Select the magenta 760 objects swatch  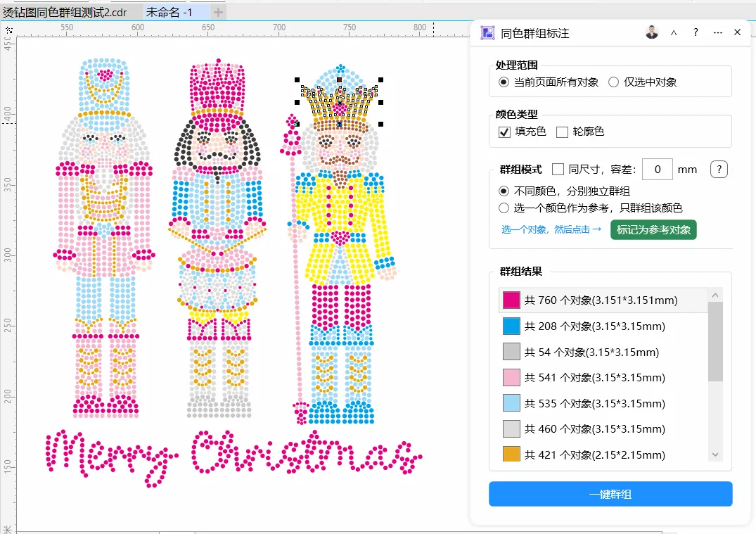pyautogui.click(x=511, y=300)
